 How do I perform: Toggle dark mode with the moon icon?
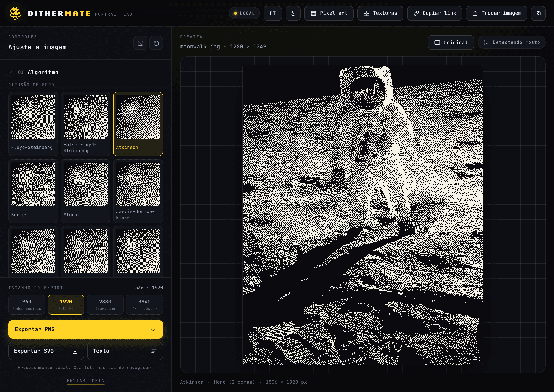tap(293, 13)
